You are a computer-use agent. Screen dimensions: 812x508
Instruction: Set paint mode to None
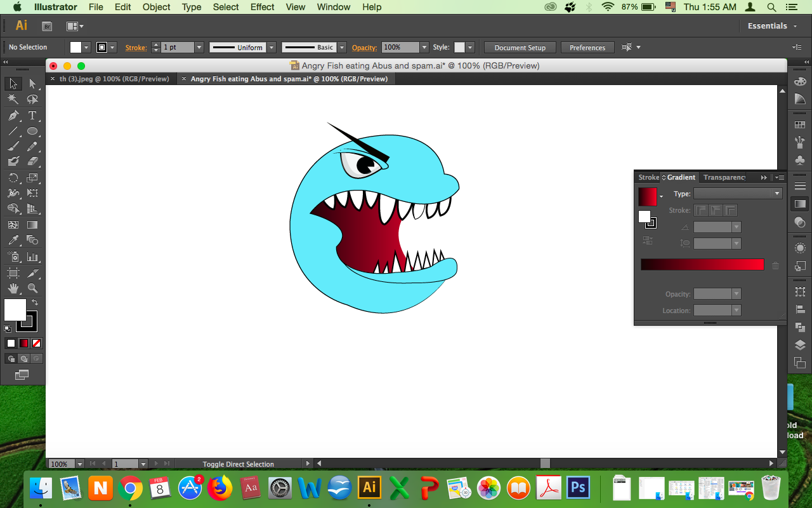36,344
